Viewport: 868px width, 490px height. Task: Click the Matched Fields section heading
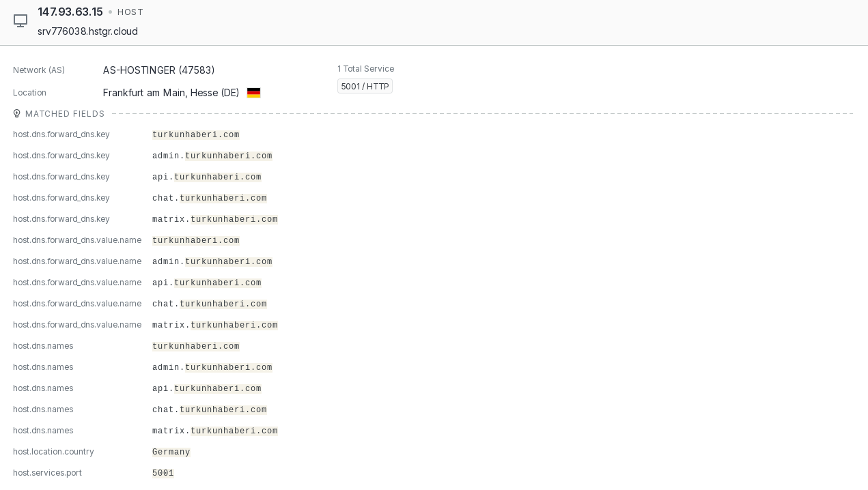click(x=65, y=114)
